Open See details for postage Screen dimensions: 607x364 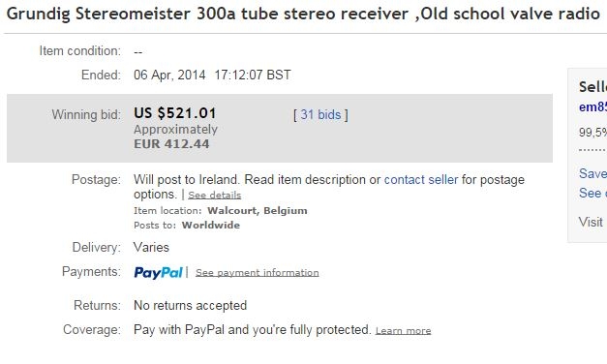click(x=215, y=196)
